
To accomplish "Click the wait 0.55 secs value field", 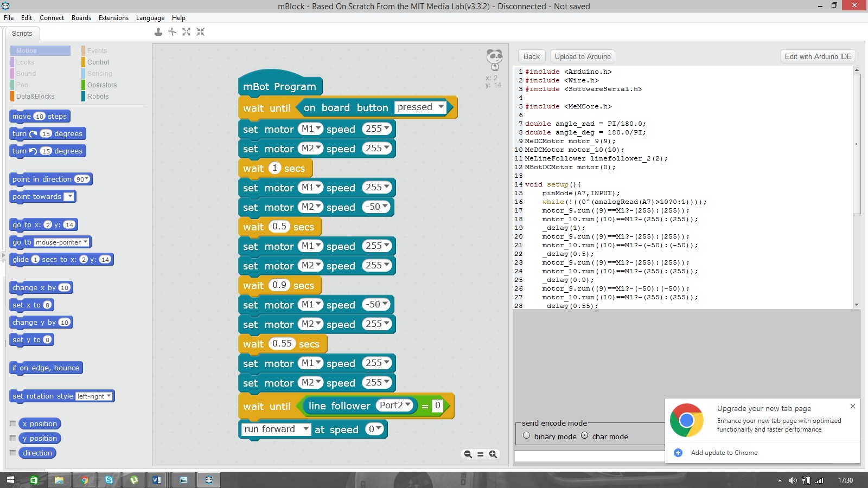I will tap(282, 343).
